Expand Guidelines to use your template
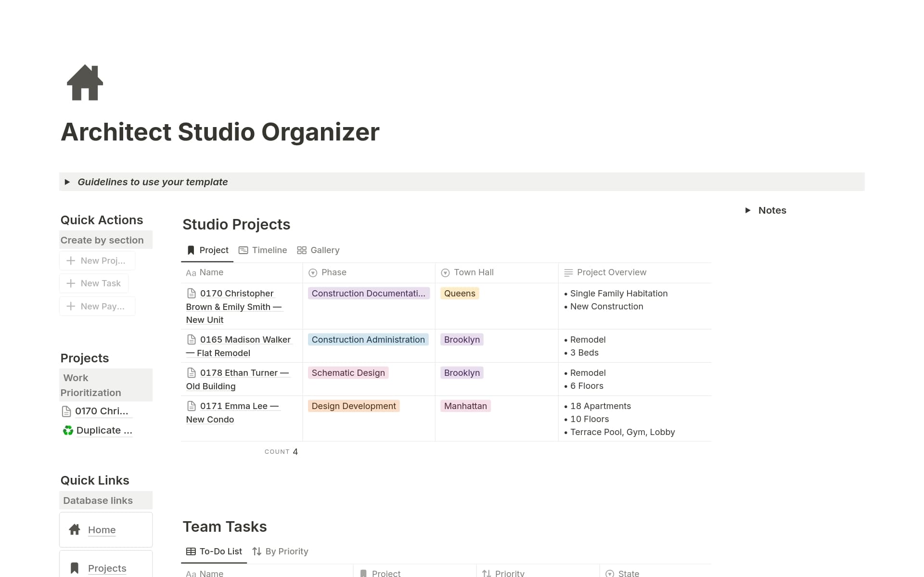The image size is (924, 577). 67,181
